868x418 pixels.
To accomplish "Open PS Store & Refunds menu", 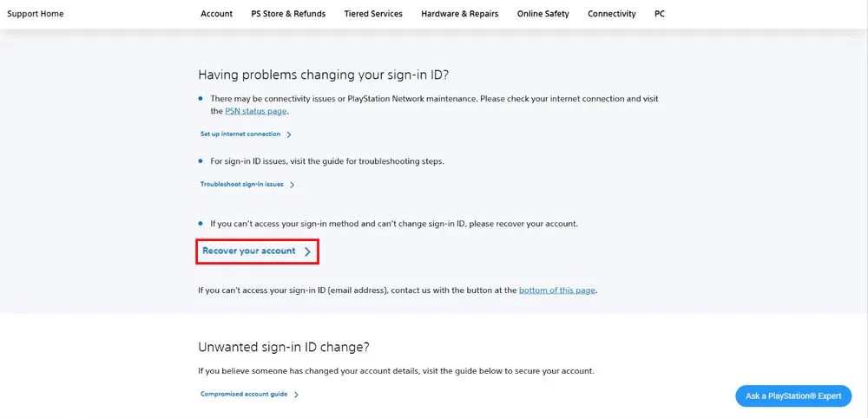I will 288,14.
